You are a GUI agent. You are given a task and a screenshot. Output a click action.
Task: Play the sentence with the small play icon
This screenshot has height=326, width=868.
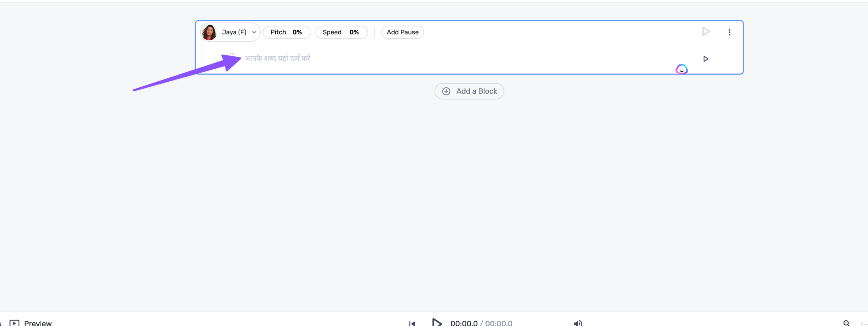pyautogui.click(x=706, y=59)
